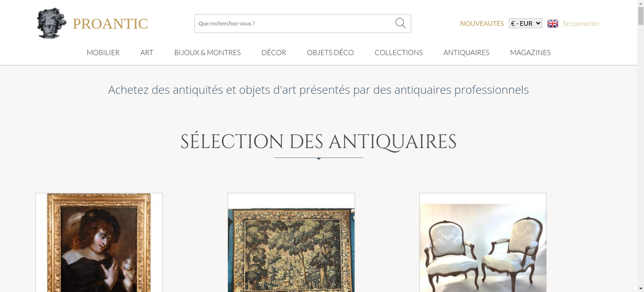
Task: Open the MOBILIER menu
Action: [103, 52]
